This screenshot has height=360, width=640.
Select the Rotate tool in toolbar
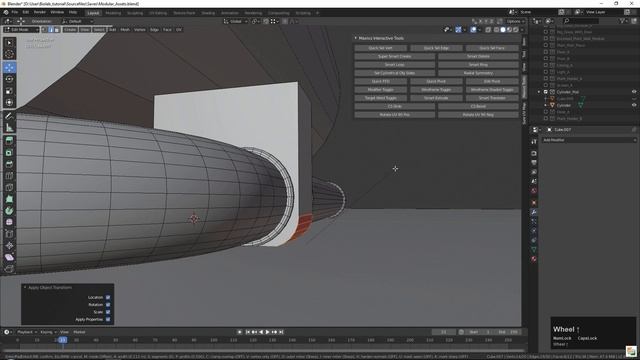[x=9, y=79]
